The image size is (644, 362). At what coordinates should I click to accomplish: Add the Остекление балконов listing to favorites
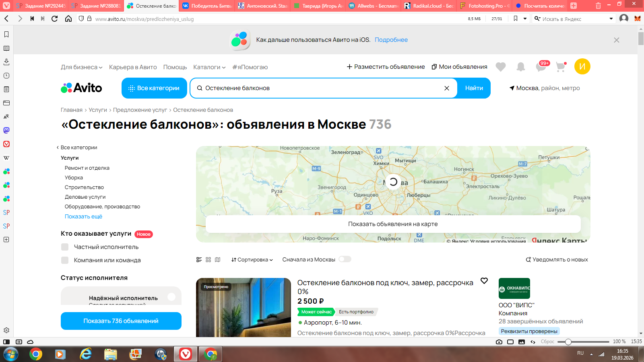(x=484, y=281)
